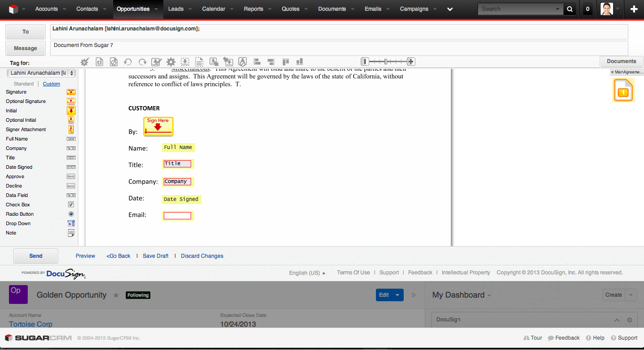Open the page 1 document thumbnail
644x350 pixels.
[x=623, y=90]
